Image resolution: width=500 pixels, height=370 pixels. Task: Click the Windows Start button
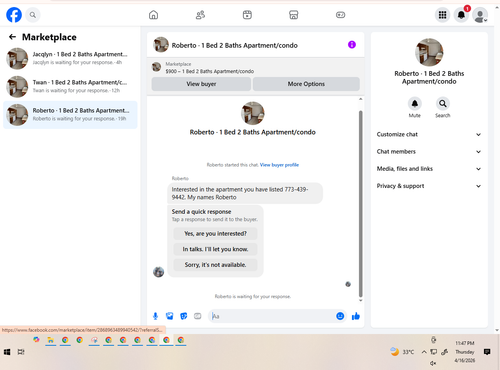click(x=7, y=352)
